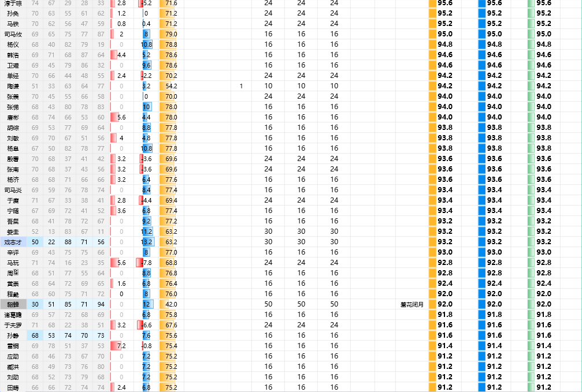Click the 羞花闭月 cell in 貂蝉's row
Image resolution: width=582 pixels, height=392 pixels.
click(412, 304)
